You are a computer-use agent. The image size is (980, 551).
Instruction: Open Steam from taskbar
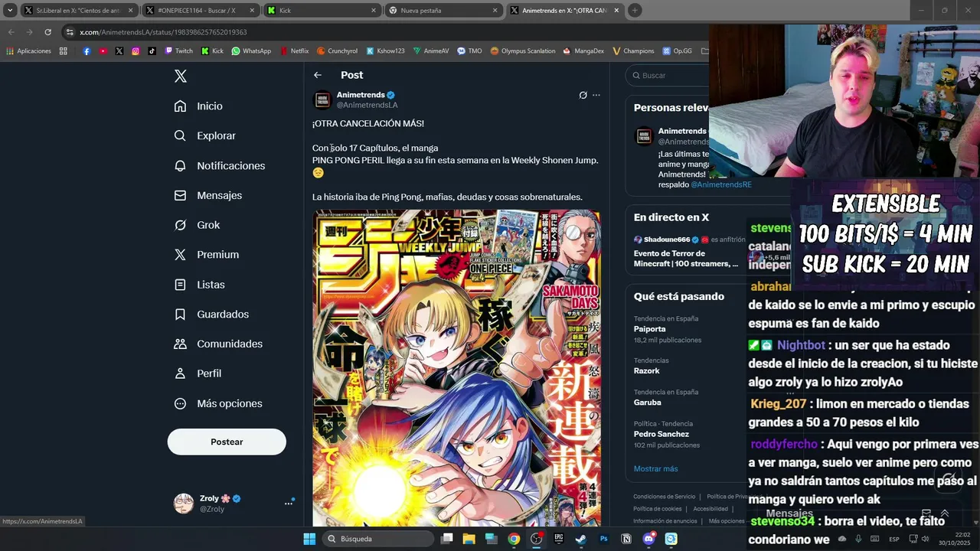581,539
